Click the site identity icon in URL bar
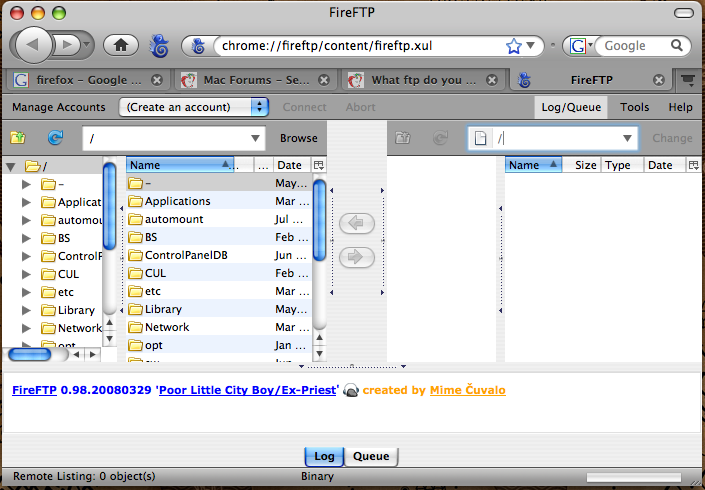The image size is (705, 490). 198,46
